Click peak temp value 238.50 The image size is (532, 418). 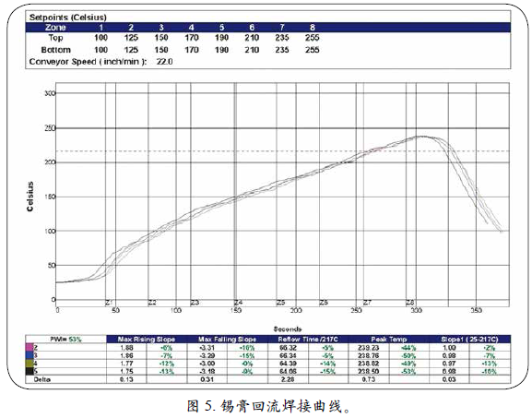click(x=369, y=371)
